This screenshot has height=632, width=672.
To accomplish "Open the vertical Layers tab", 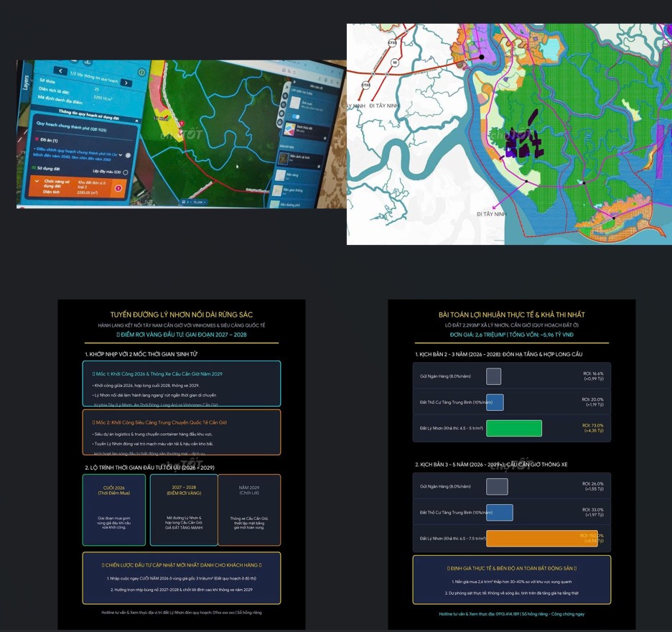I will tap(25, 83).
